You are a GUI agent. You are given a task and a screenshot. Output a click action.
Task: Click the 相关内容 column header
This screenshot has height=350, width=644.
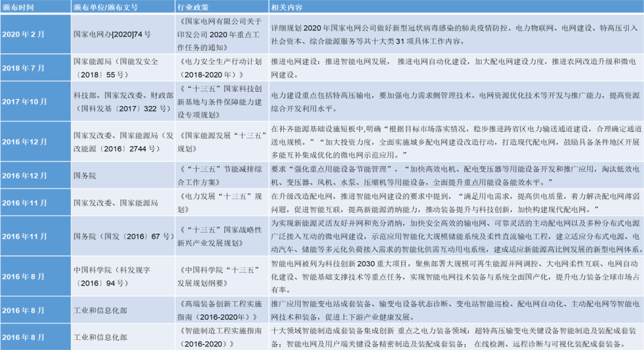pos(456,7)
